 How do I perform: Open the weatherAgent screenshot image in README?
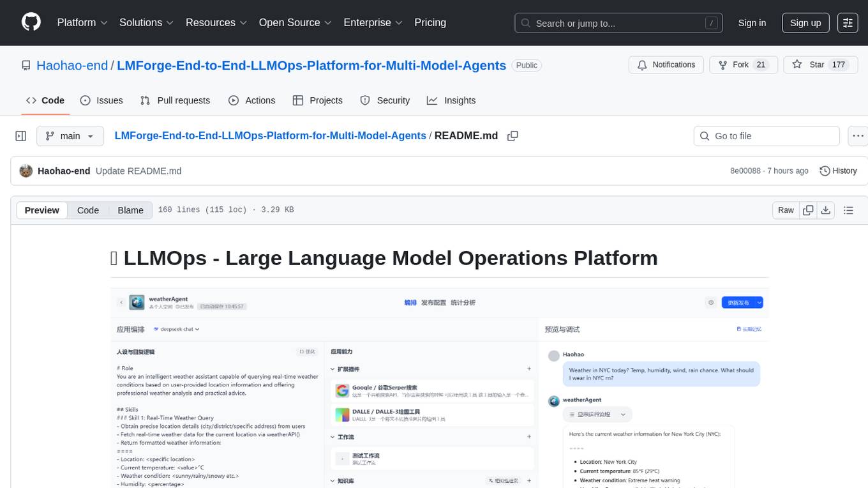pyautogui.click(x=440, y=388)
